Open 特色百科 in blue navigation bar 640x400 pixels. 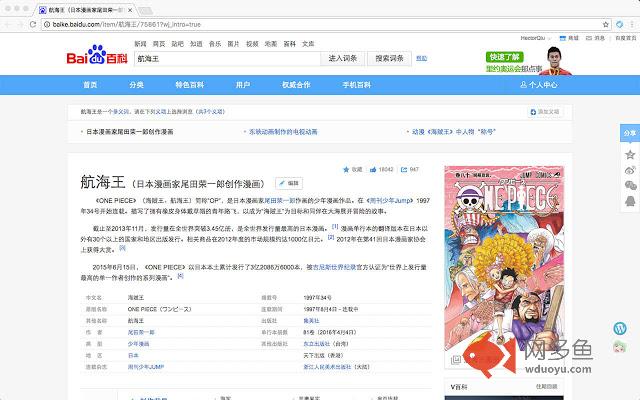click(x=189, y=85)
